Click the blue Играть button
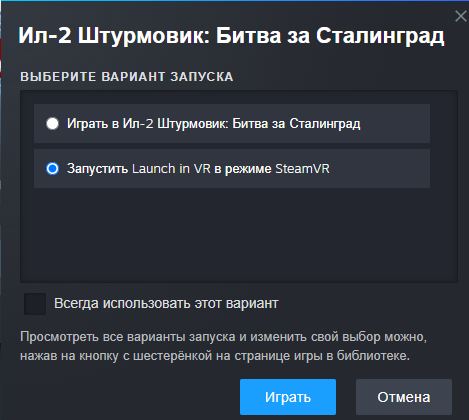 tap(288, 397)
